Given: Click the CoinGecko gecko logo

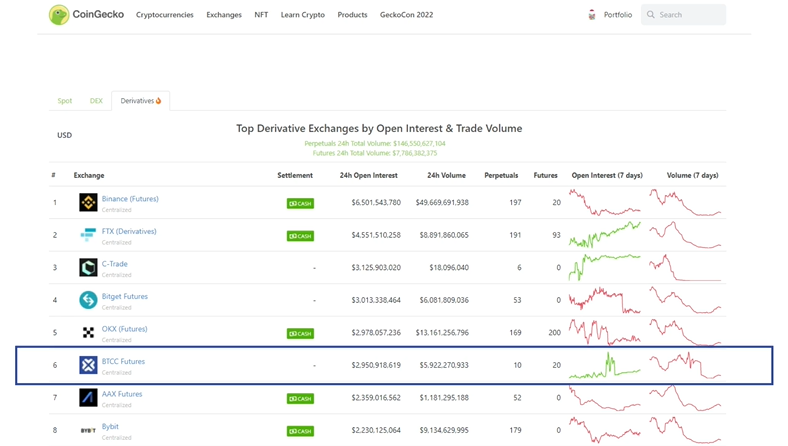Looking at the screenshot, I should (x=59, y=15).
